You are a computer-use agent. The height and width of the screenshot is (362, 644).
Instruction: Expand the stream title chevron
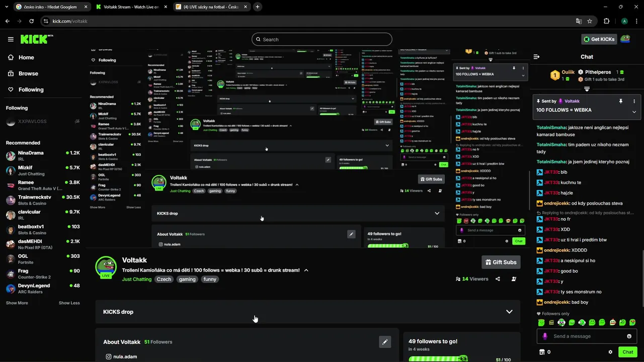[x=306, y=270]
